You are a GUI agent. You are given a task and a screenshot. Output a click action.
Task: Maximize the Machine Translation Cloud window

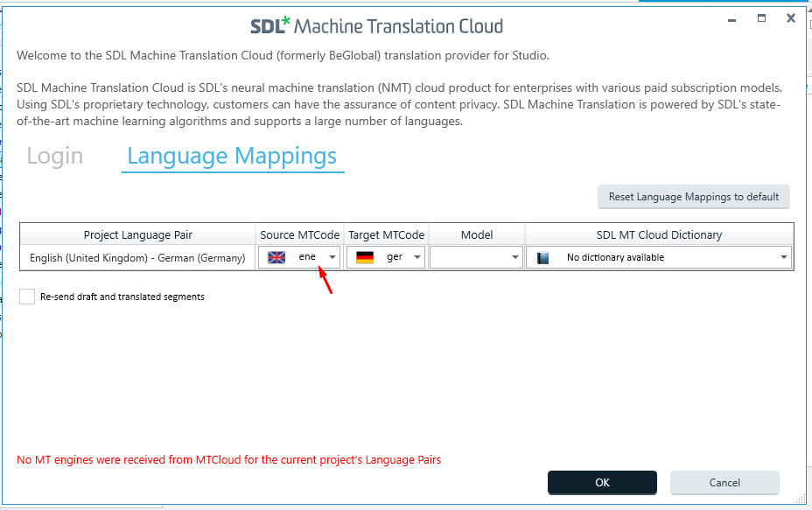coord(761,18)
